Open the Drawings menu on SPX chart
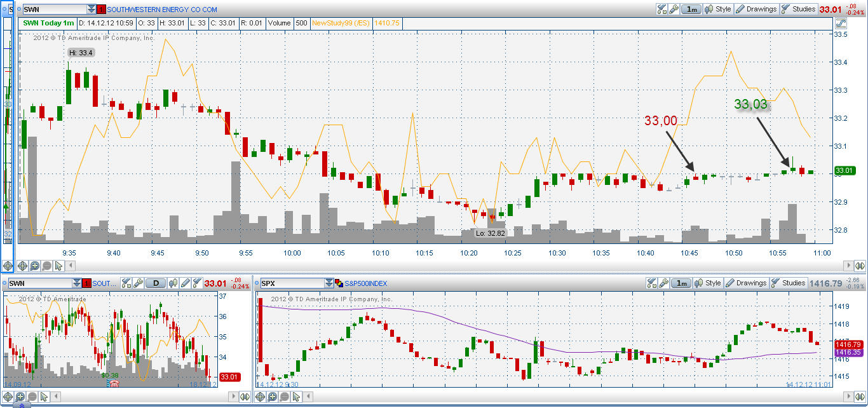Image resolution: width=868 pixels, height=408 pixels. tap(747, 283)
